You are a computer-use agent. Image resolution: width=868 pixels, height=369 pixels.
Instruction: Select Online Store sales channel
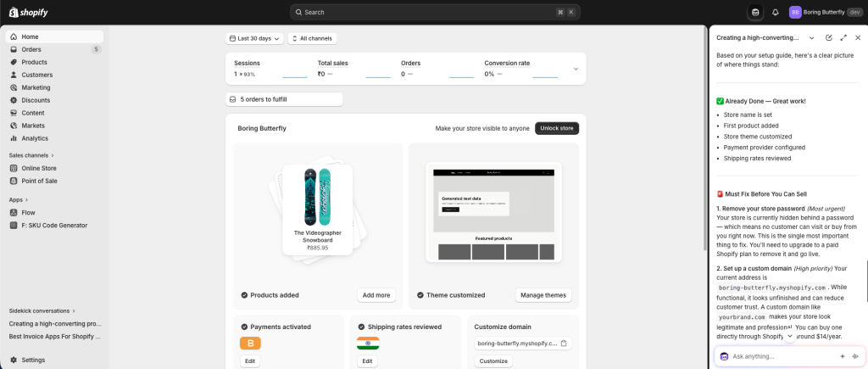(39, 168)
